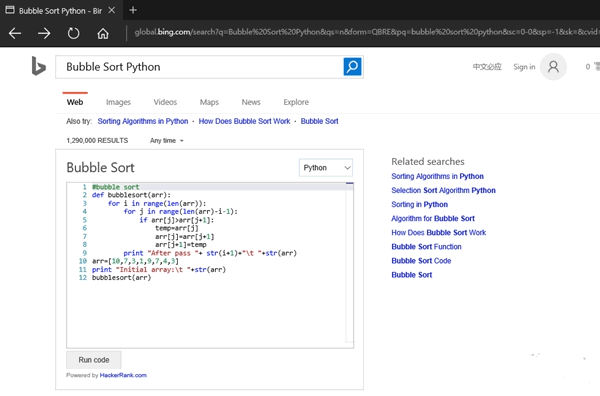This screenshot has height=396, width=600.
Task: Open the browser home icon
Action: click(x=103, y=33)
